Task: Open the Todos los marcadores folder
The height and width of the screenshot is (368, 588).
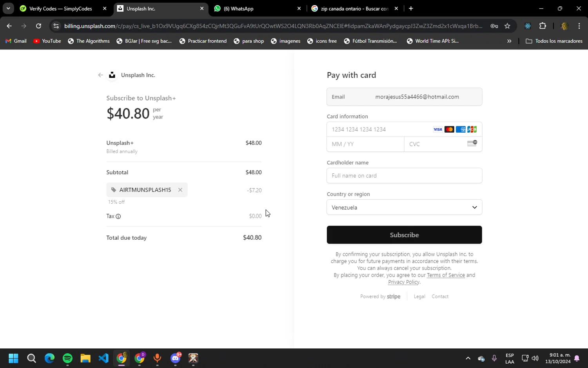Action: (x=554, y=41)
